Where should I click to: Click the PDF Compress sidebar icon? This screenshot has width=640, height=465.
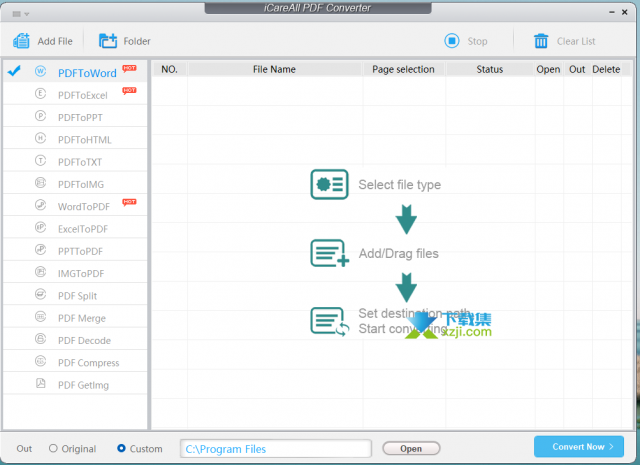coord(40,361)
